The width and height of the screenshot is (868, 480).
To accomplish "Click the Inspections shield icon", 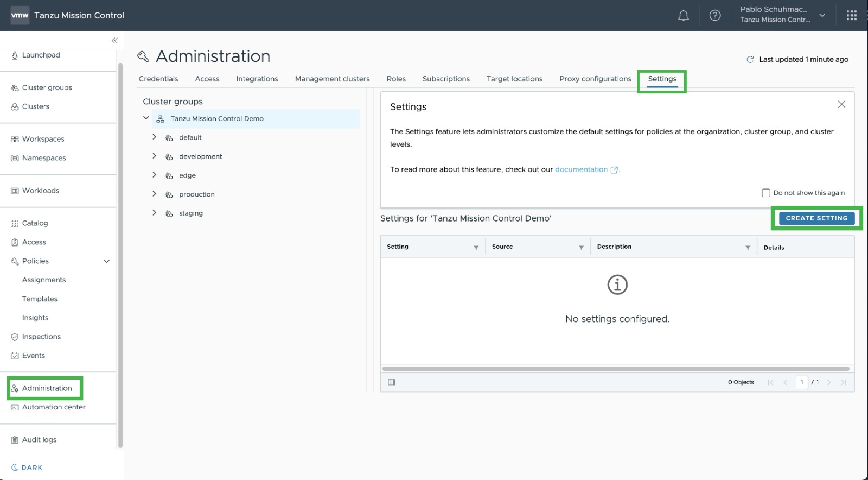I will point(15,337).
